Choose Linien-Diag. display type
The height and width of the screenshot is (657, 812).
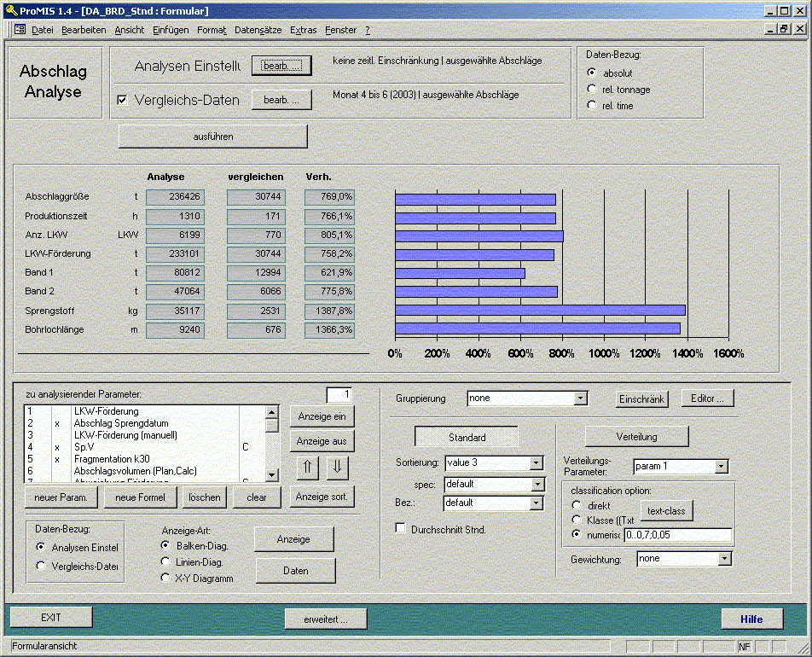pyautogui.click(x=166, y=561)
